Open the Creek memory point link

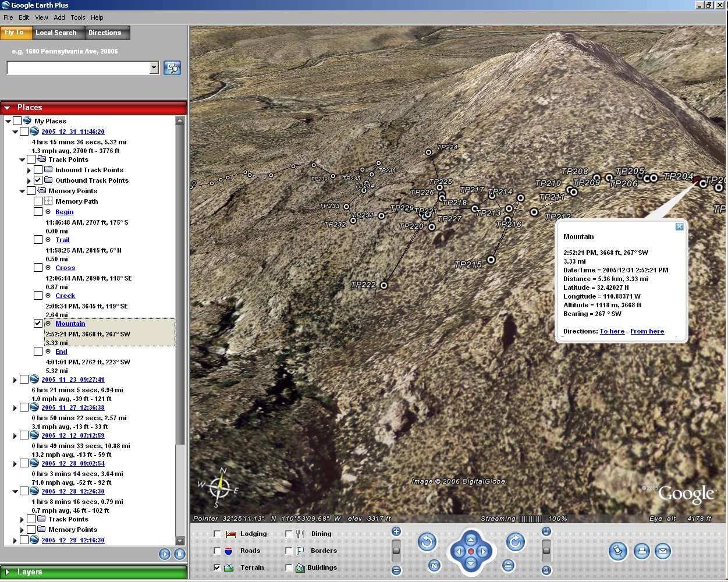click(x=65, y=296)
